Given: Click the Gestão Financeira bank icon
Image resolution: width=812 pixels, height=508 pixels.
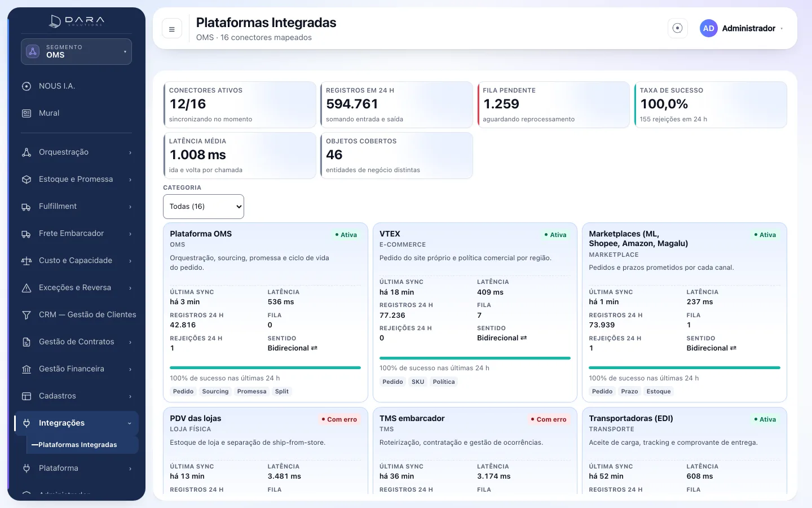Looking at the screenshot, I should (x=27, y=369).
